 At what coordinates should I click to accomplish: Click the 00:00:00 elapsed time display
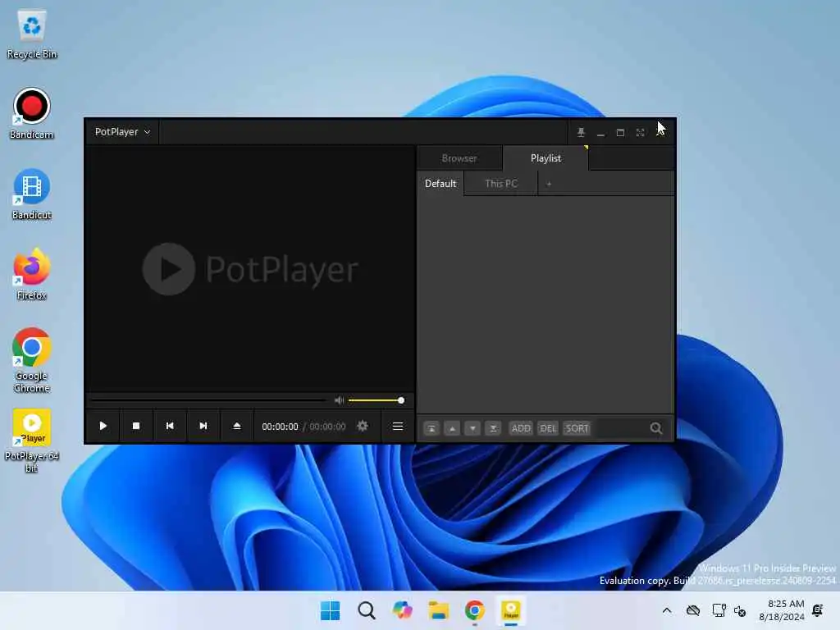(280, 427)
